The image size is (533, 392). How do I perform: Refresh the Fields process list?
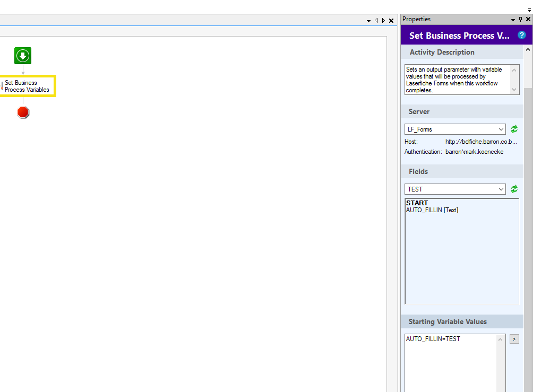click(x=514, y=189)
